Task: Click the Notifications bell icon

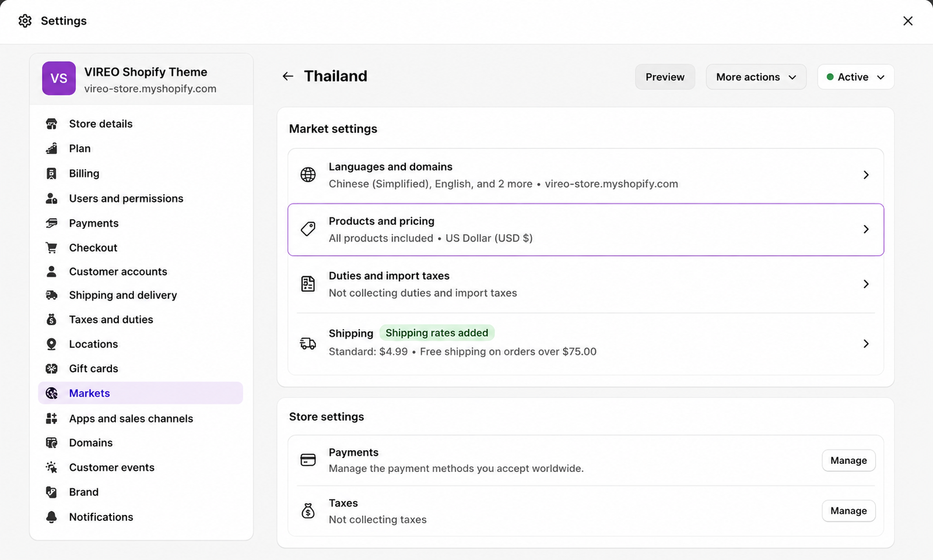Action: [51, 517]
